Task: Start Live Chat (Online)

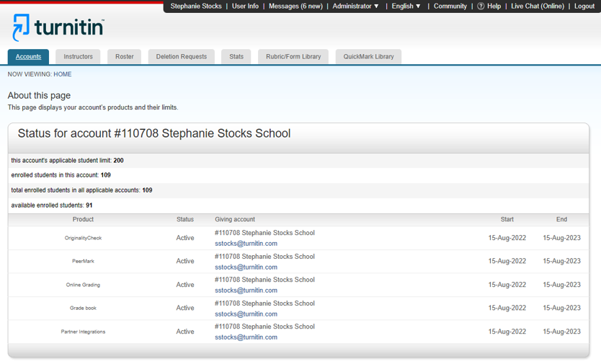Action: tap(538, 6)
